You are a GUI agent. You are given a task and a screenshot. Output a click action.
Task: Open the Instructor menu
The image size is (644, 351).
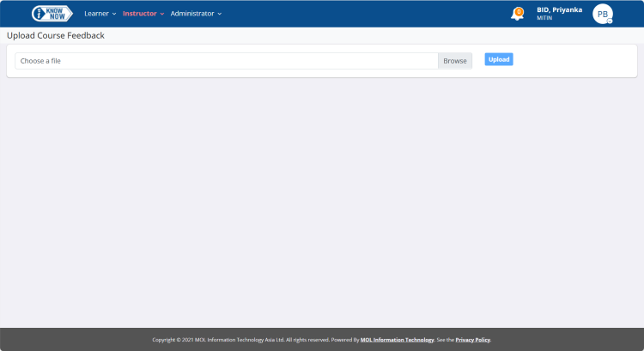[139, 14]
